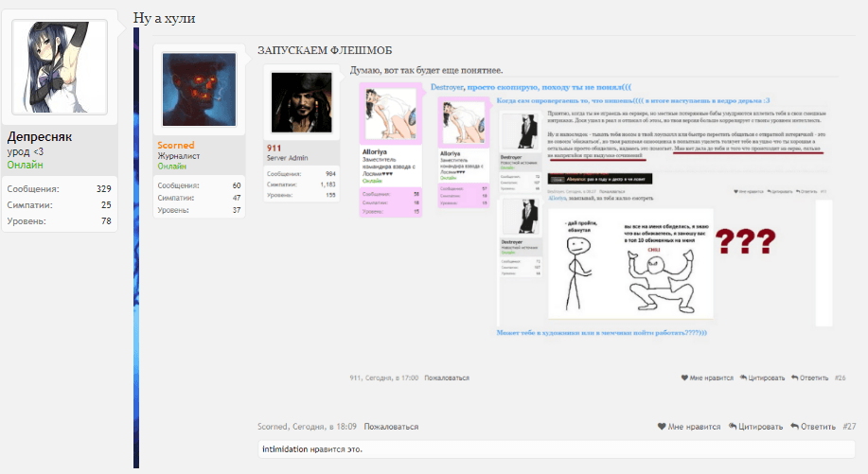Click Депресняк's Сообщения count 329
The width and height of the screenshot is (868, 474).
click(103, 188)
